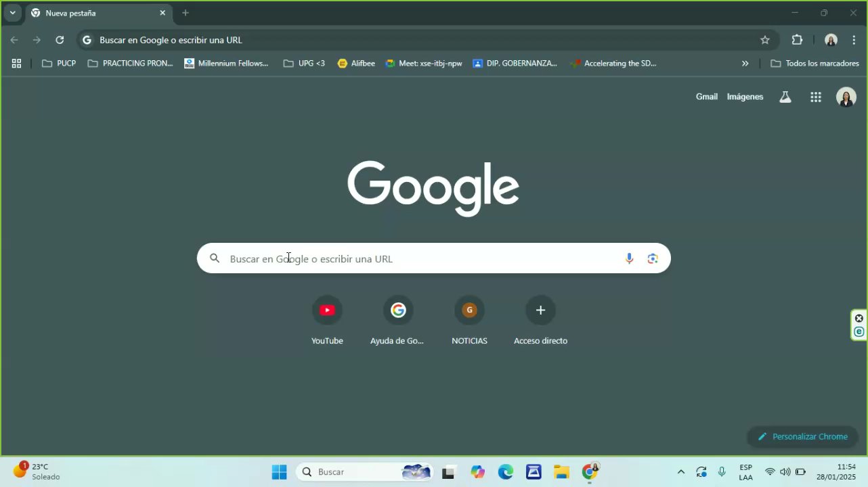868x487 pixels.
Task: Open the apps grid in bookmarks bar
Action: (x=16, y=64)
